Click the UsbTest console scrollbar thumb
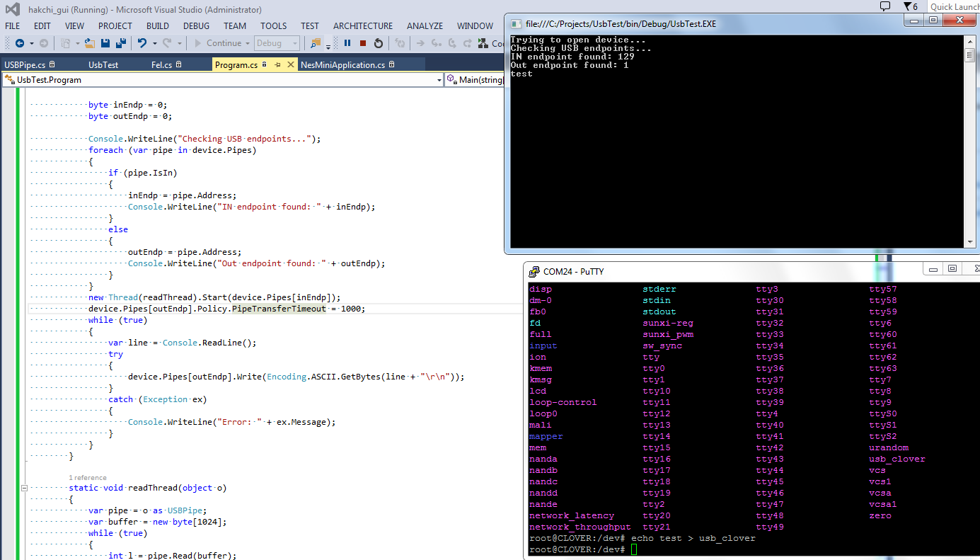The height and width of the screenshot is (560, 980). click(969, 55)
